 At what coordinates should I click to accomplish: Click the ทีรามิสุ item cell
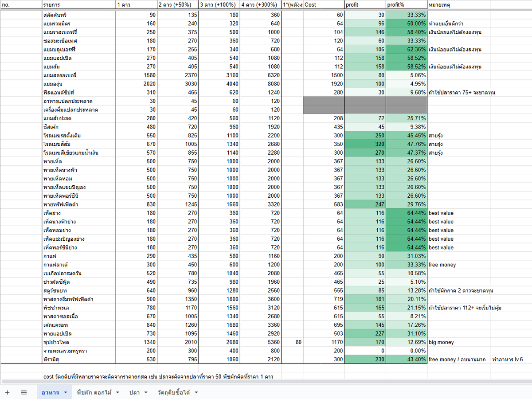(79, 360)
